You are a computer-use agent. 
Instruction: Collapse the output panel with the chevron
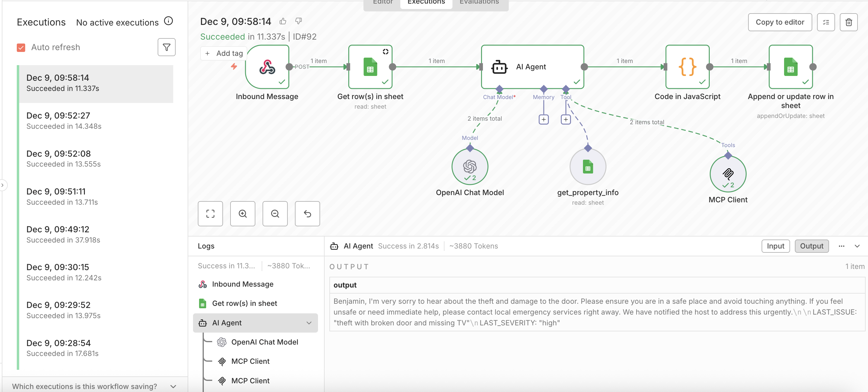(858, 246)
